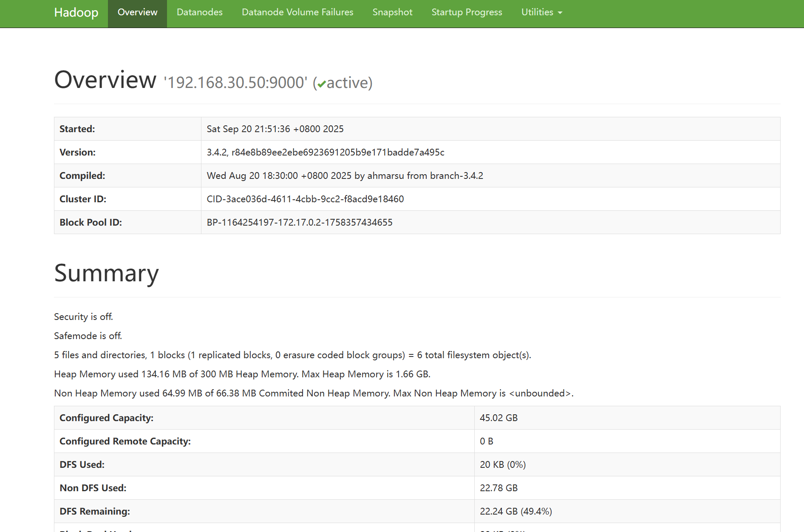
Task: View the Startup Progress page
Action: pyautogui.click(x=467, y=13)
